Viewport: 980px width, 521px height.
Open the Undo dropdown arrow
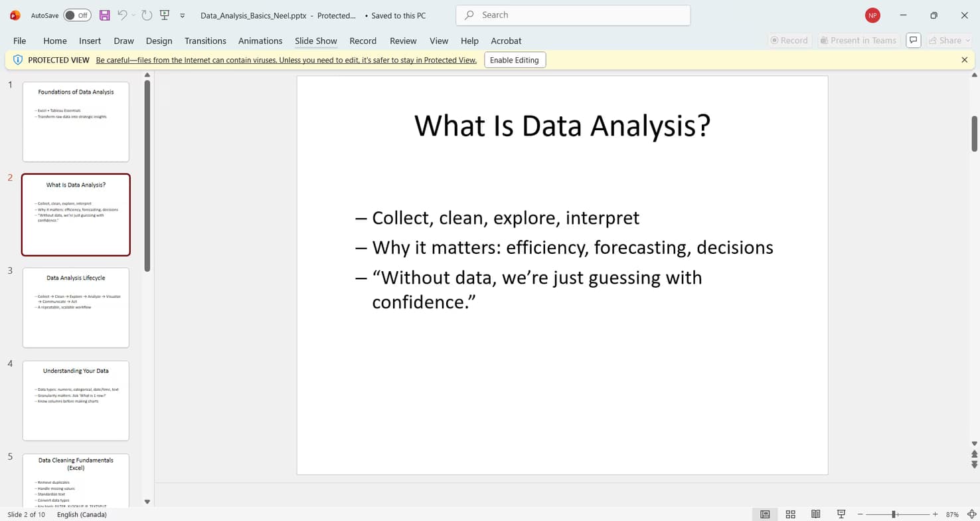[x=133, y=15]
